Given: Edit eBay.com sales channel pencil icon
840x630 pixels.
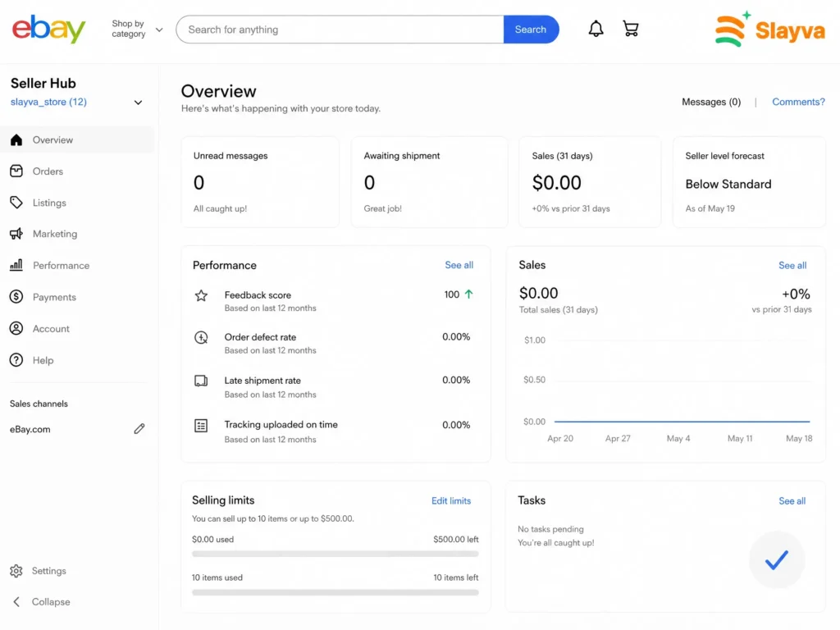Looking at the screenshot, I should tap(139, 428).
